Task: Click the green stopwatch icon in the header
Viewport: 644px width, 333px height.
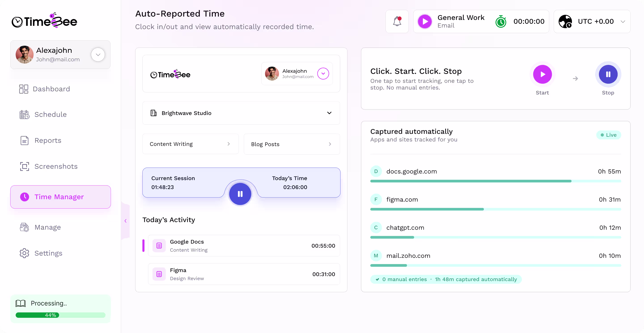Action: tap(501, 21)
